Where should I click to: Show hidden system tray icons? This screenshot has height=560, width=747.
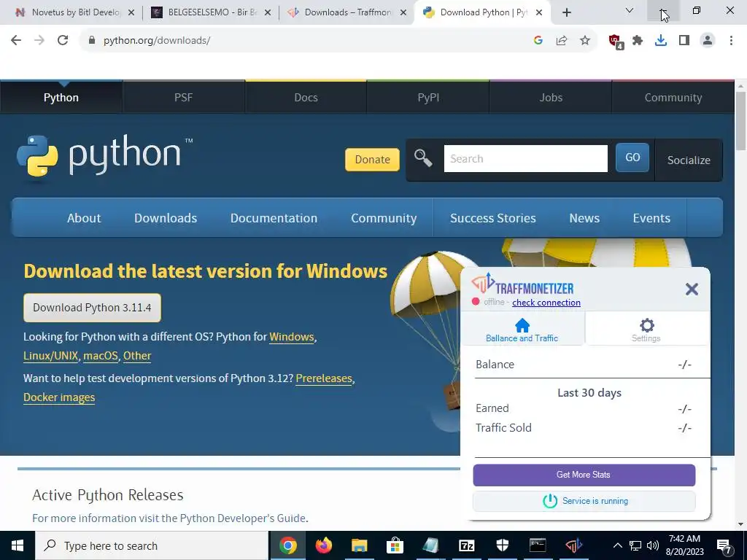(617, 545)
